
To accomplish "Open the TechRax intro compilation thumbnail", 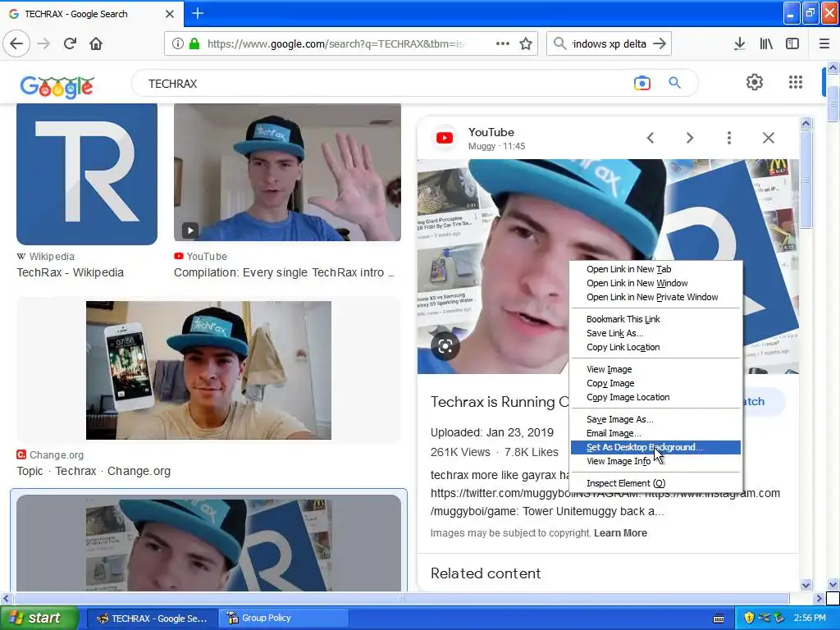I will [287, 172].
